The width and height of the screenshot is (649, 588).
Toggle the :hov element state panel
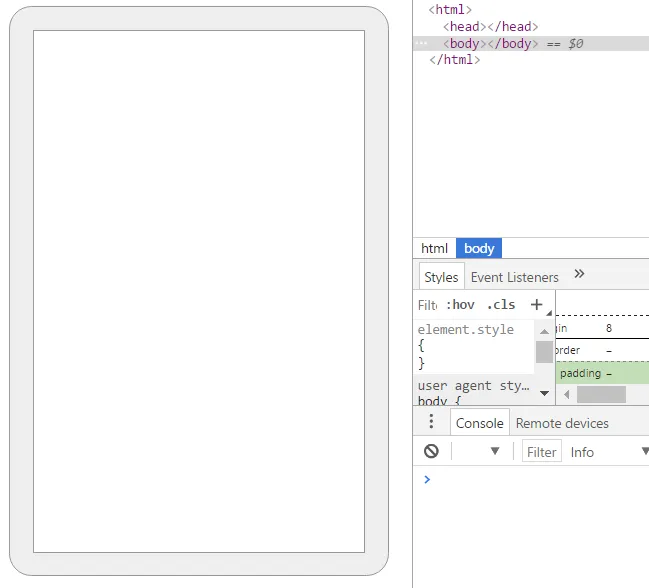coord(460,305)
